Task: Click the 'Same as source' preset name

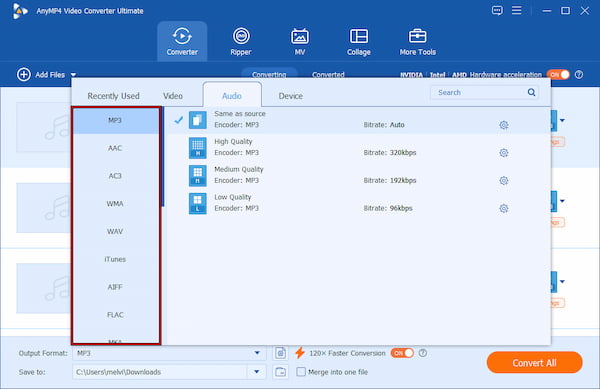Action: click(x=240, y=114)
